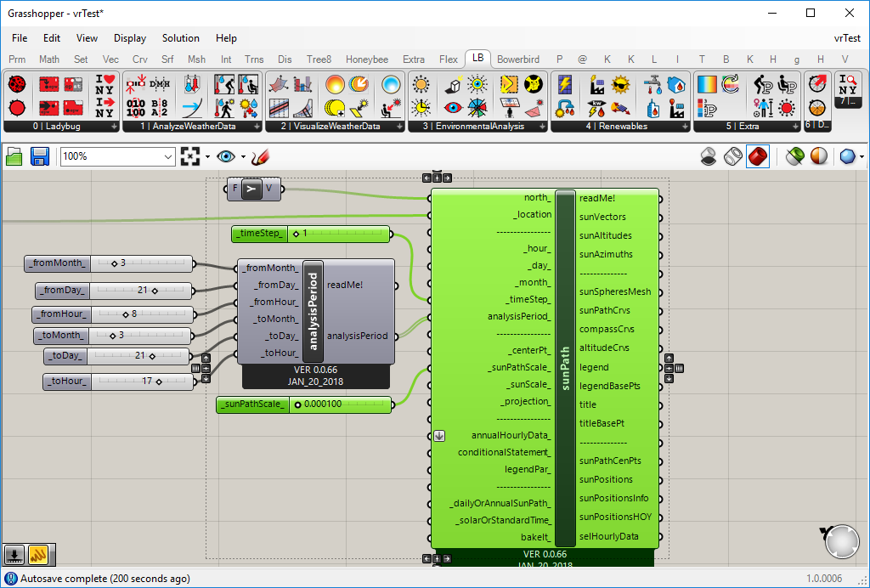Click the seated person comfort icon
The image size is (870, 588).
248,84
